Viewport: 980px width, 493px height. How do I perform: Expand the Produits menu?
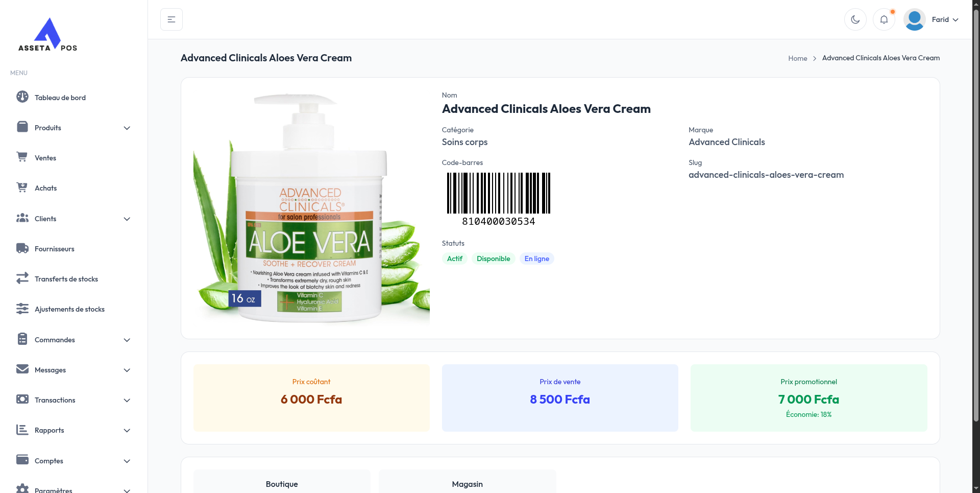pos(127,128)
